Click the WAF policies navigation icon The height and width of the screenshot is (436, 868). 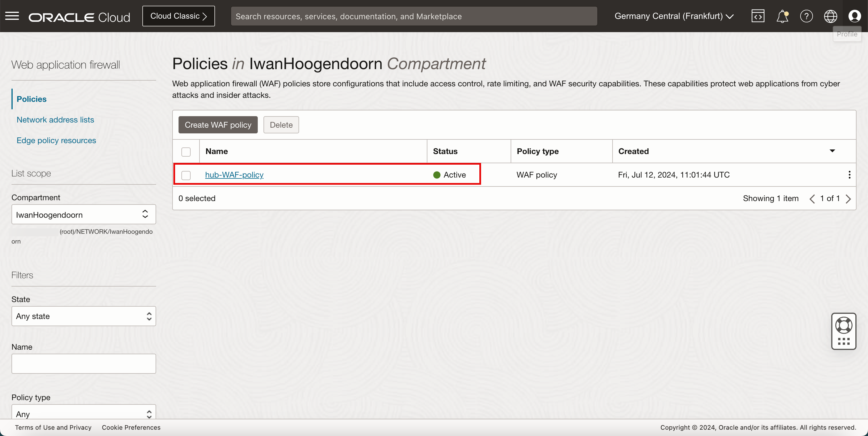tap(31, 98)
